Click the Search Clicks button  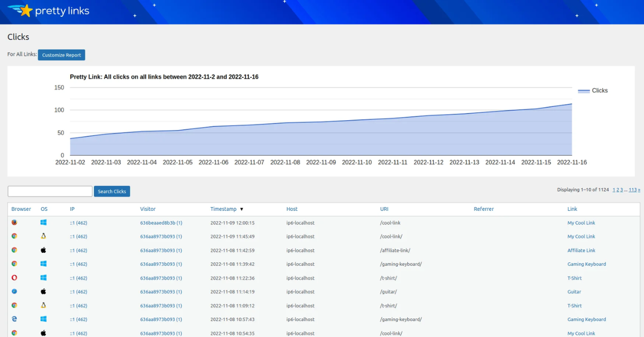coord(112,192)
